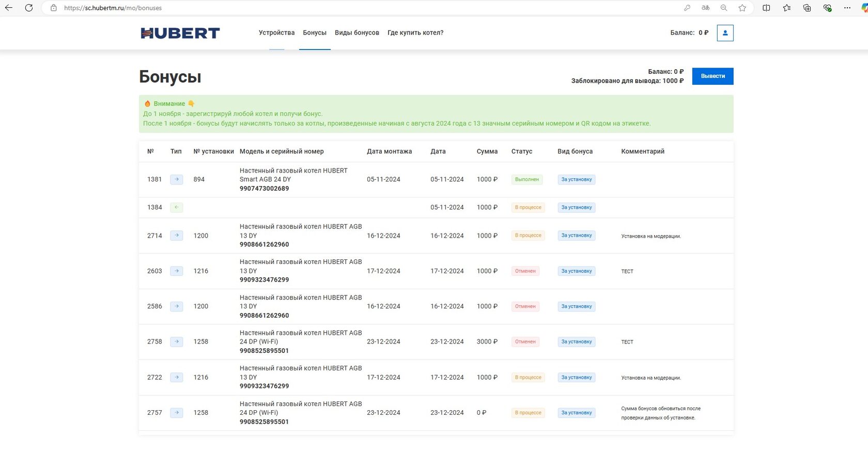868x451 pixels.
Task: Open the user profile icon next to balance
Action: tap(725, 33)
